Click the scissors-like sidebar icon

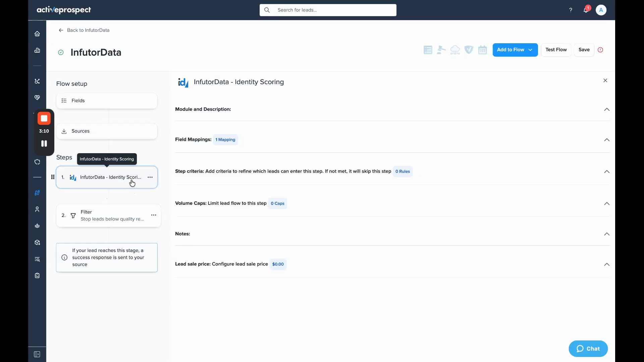(37, 81)
